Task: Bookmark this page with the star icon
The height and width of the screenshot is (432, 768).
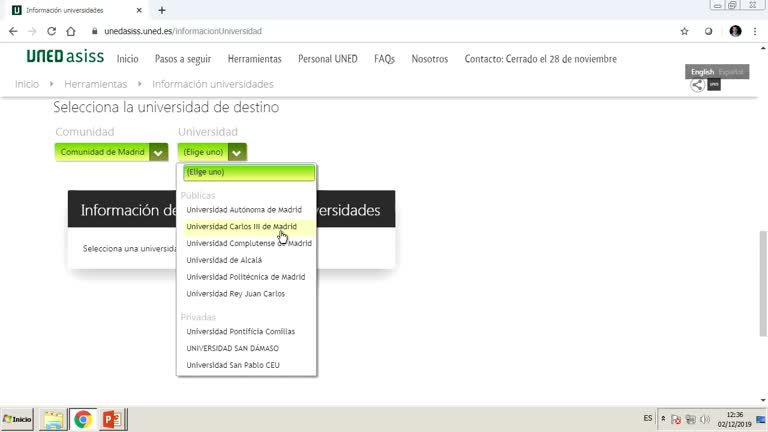Action: (x=684, y=31)
